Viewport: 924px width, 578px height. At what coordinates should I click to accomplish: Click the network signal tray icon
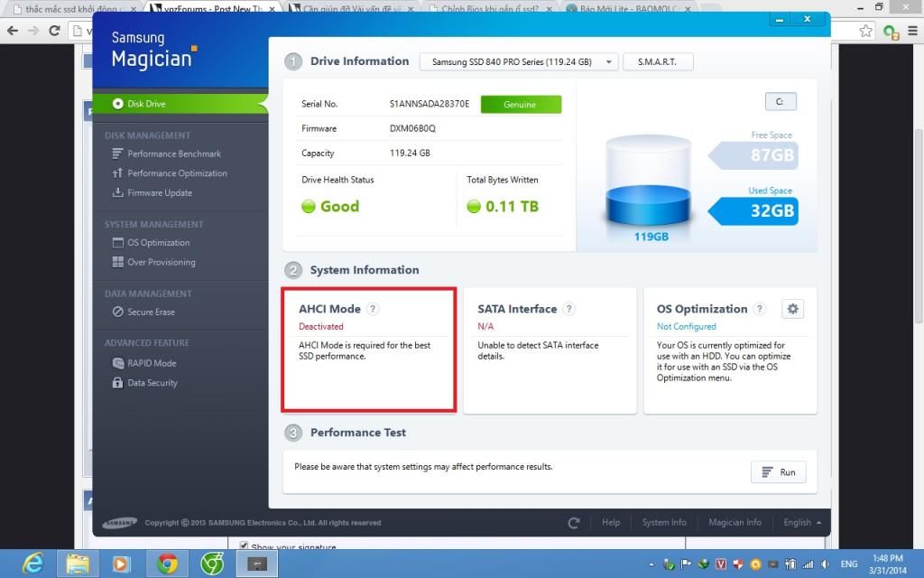808,564
